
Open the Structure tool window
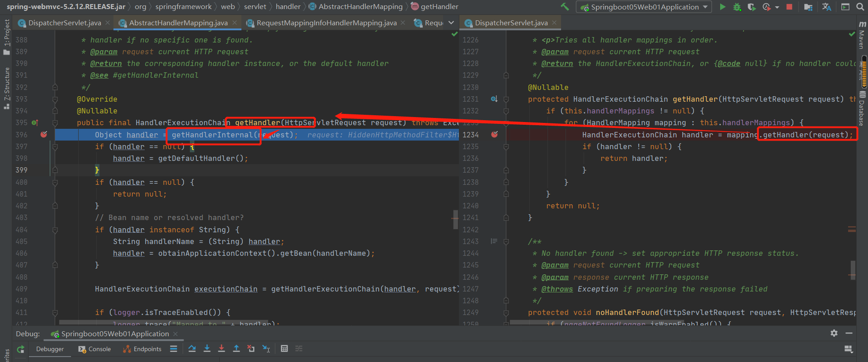pos(6,88)
